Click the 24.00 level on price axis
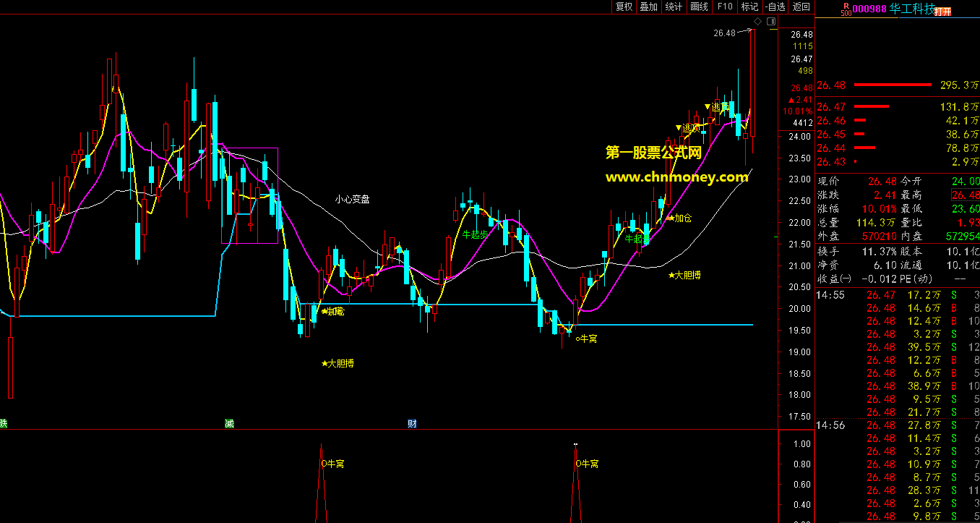The width and height of the screenshot is (980, 523). pos(800,136)
